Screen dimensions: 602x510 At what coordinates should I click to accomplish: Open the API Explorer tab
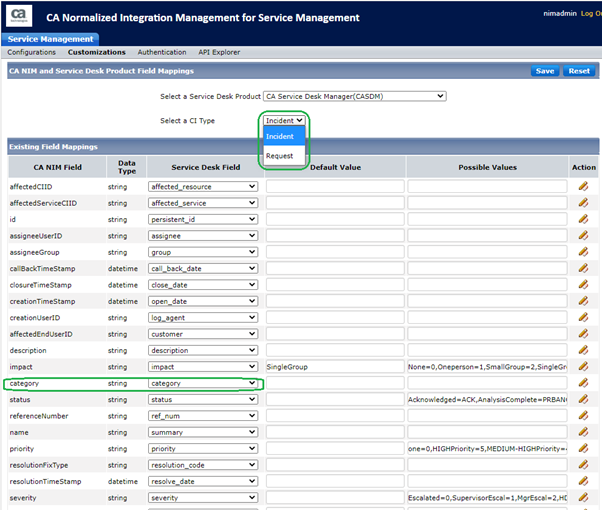[221, 52]
